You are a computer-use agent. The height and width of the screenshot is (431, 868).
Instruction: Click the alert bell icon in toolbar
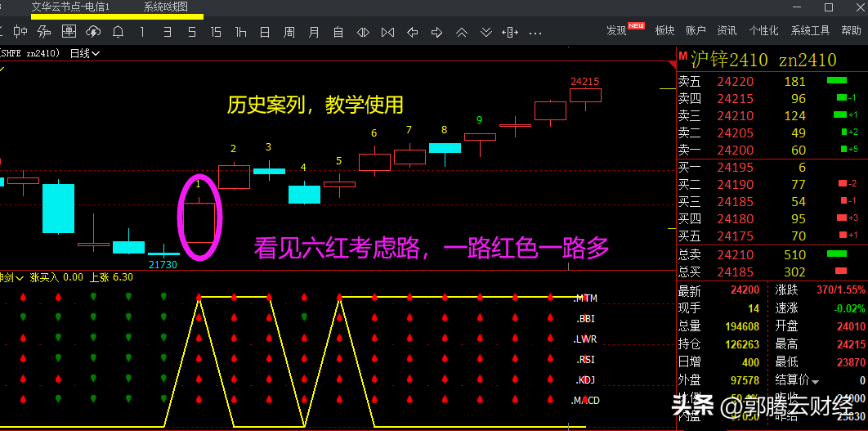click(x=118, y=32)
